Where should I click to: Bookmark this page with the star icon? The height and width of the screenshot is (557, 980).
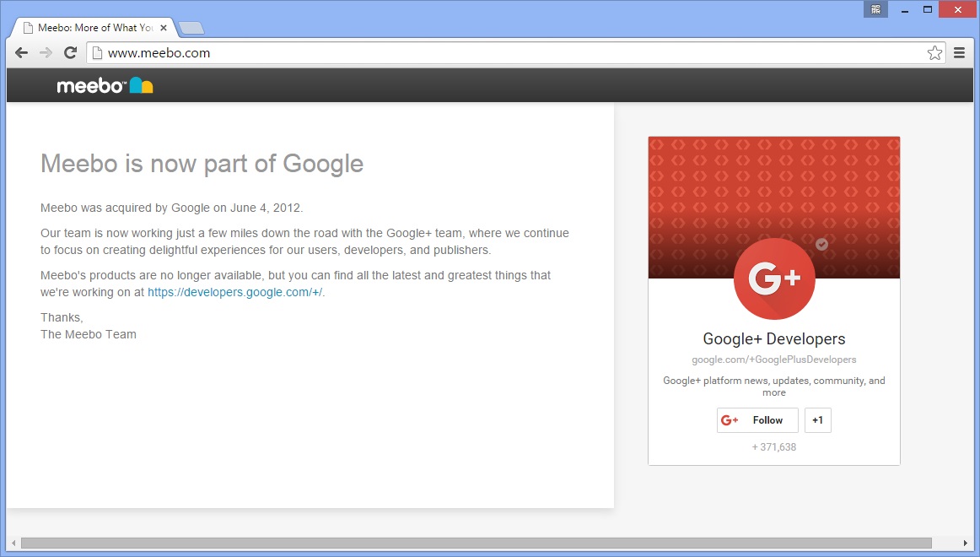click(x=934, y=53)
